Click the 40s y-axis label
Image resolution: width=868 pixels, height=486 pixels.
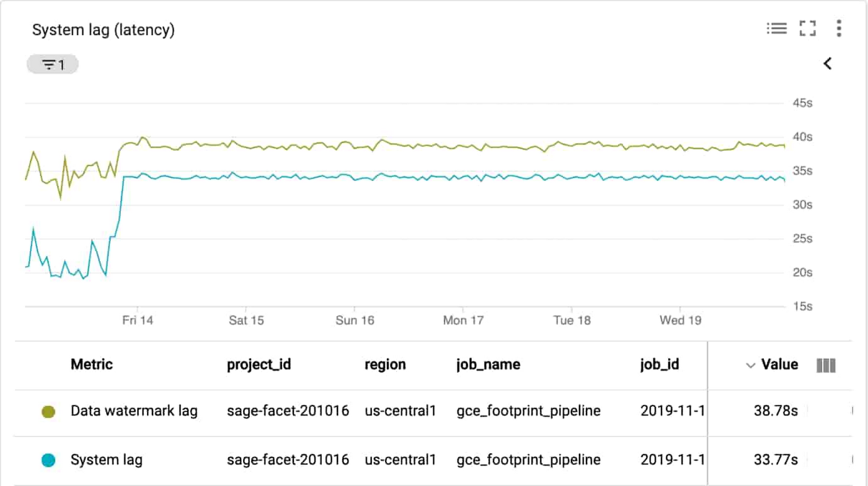802,137
